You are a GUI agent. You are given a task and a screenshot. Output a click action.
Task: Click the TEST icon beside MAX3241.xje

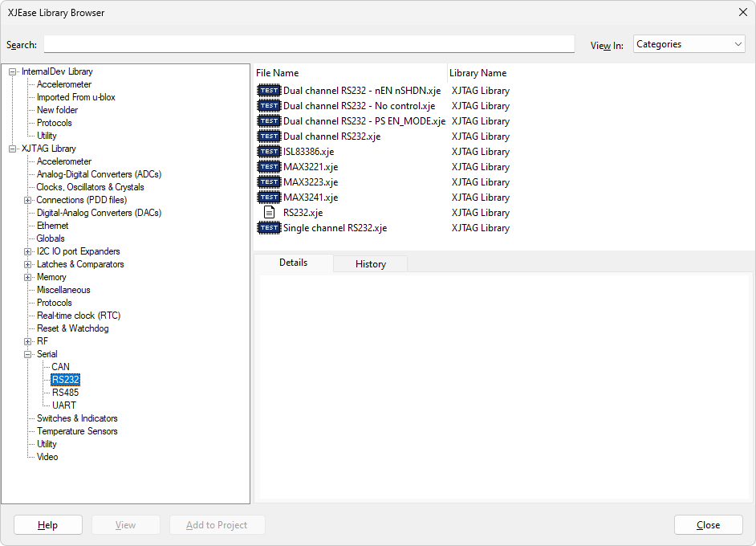(269, 198)
